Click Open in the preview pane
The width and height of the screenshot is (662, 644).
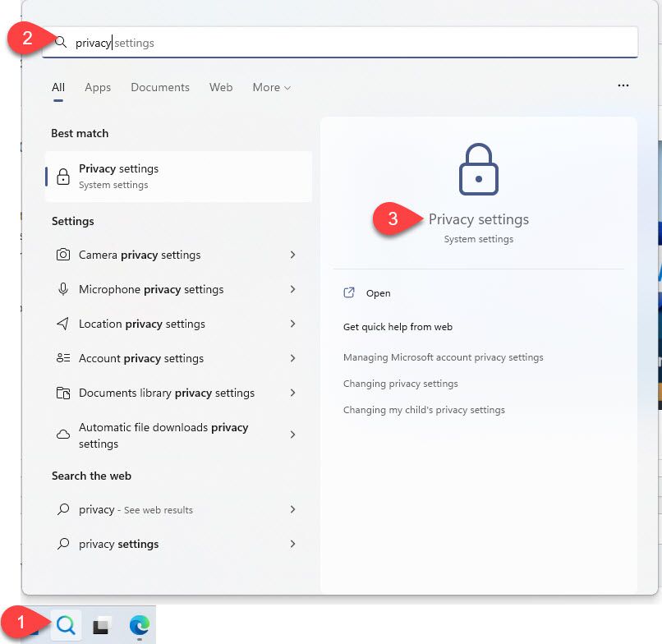coord(378,293)
